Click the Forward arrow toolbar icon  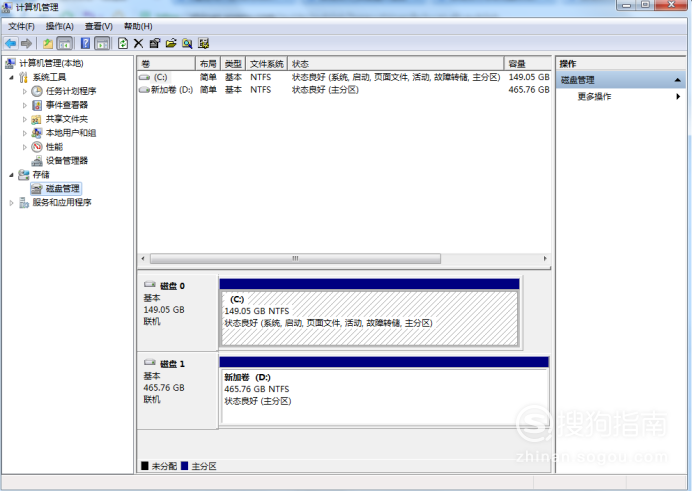[x=26, y=43]
